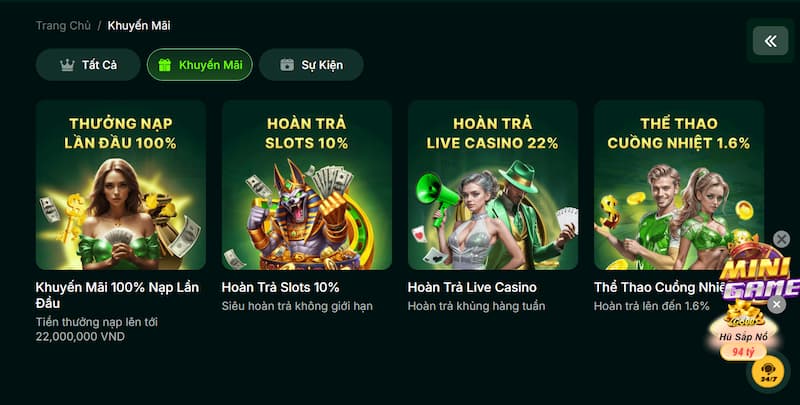The width and height of the screenshot is (800, 405).
Task: Dismiss the Hũ Sắp Nổ jackpot widget
Action: point(777,305)
